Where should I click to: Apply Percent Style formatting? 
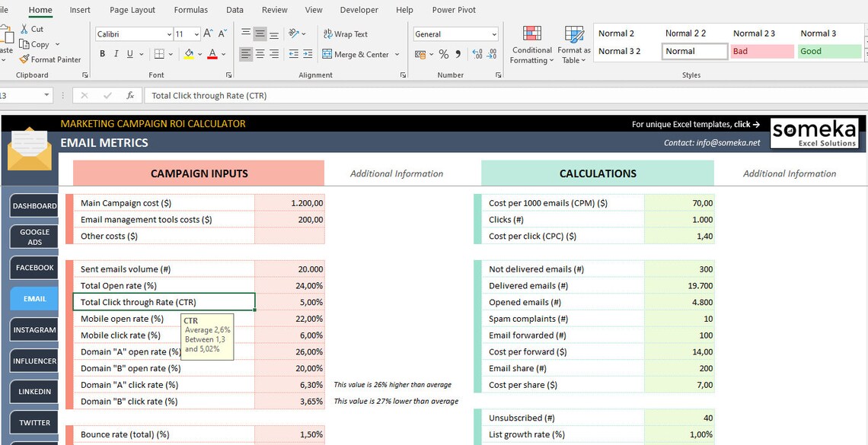[x=442, y=54]
